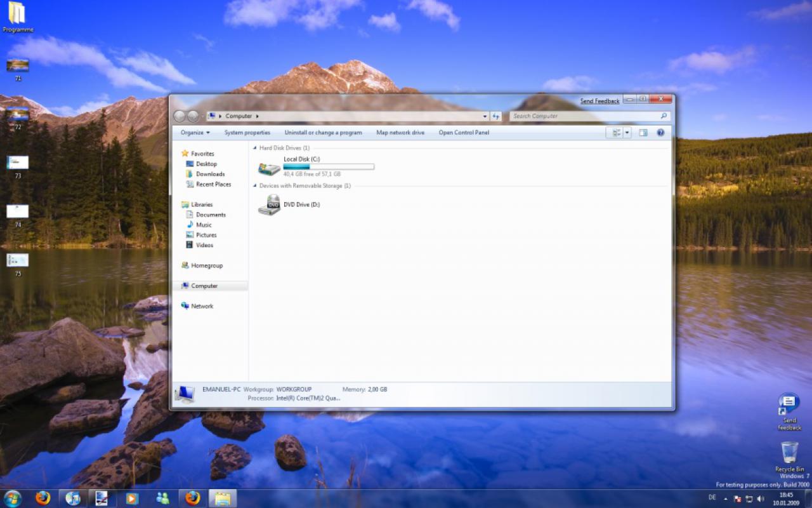The height and width of the screenshot is (508, 812).
Task: Select the Recycle Bin on desktop
Action: click(790, 457)
